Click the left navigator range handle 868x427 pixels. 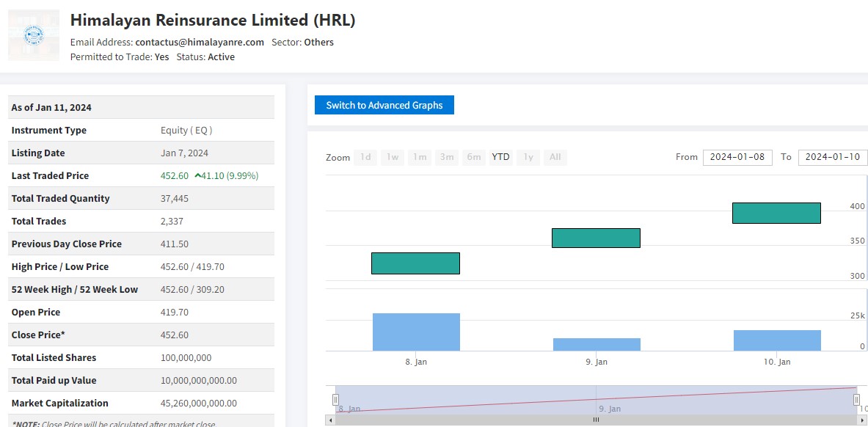click(x=335, y=400)
